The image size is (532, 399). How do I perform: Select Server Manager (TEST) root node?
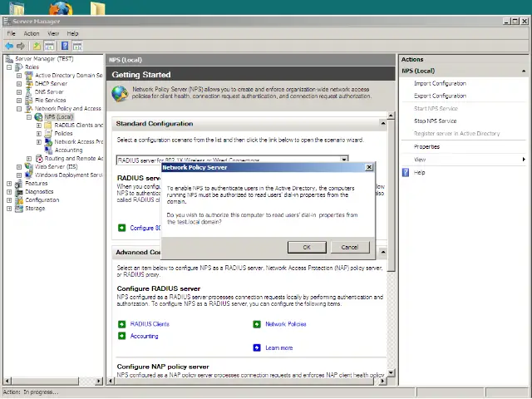(x=44, y=59)
